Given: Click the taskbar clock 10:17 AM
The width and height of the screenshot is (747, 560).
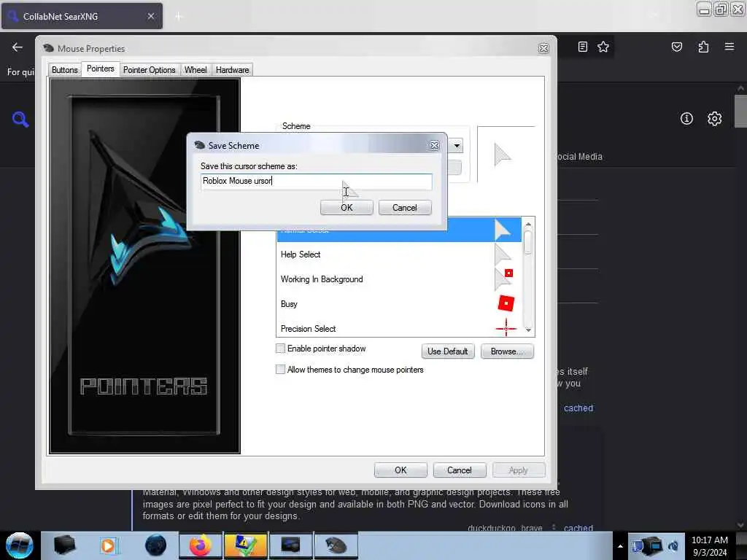Looking at the screenshot, I should point(709,540).
